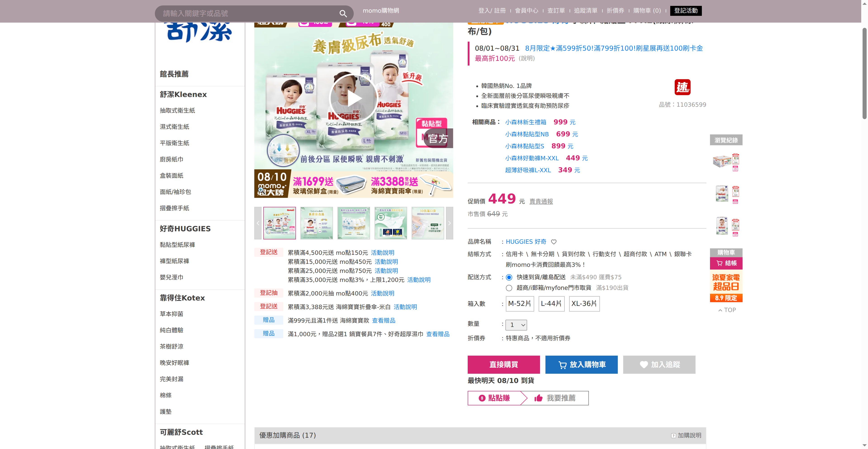Open 廚房紙巾 category
Viewport: 868px width, 449px height.
[172, 159]
